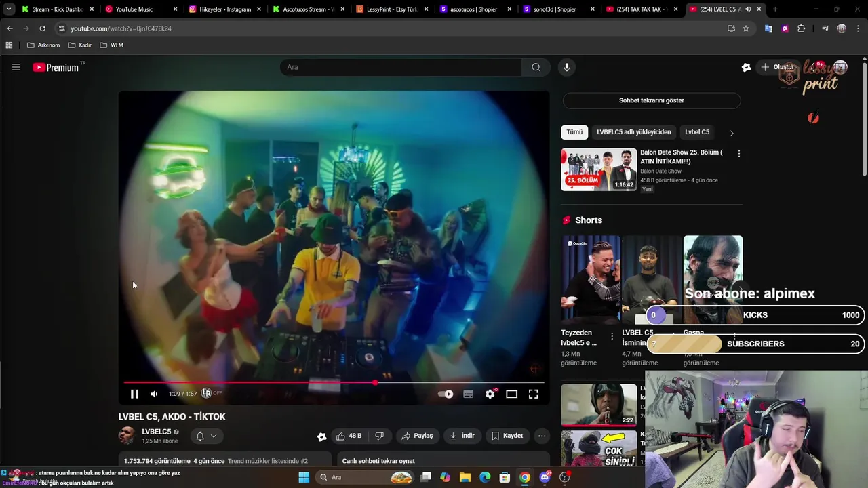Seek using the red video progress bar
Screen dimensions: 868x488
click(x=334, y=382)
